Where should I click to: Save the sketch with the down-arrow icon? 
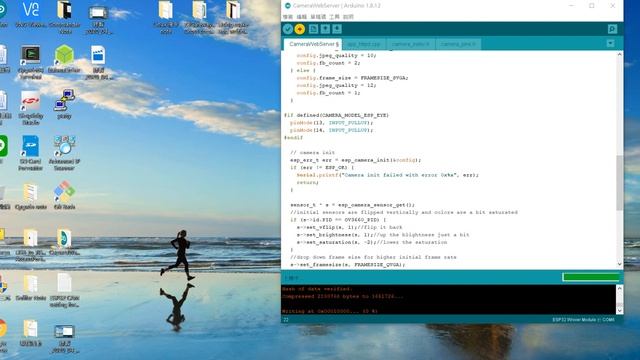[x=337, y=29]
